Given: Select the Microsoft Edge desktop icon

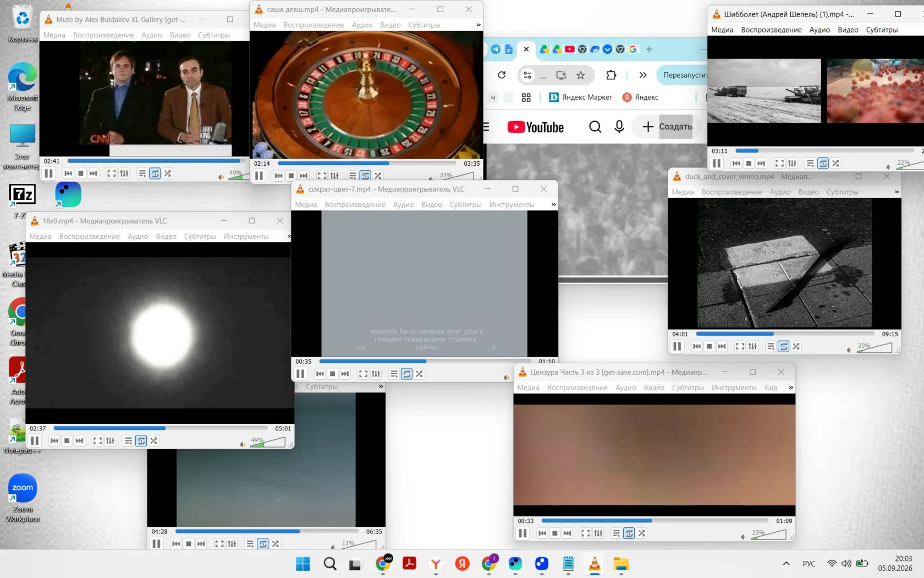Looking at the screenshot, I should 23,87.
